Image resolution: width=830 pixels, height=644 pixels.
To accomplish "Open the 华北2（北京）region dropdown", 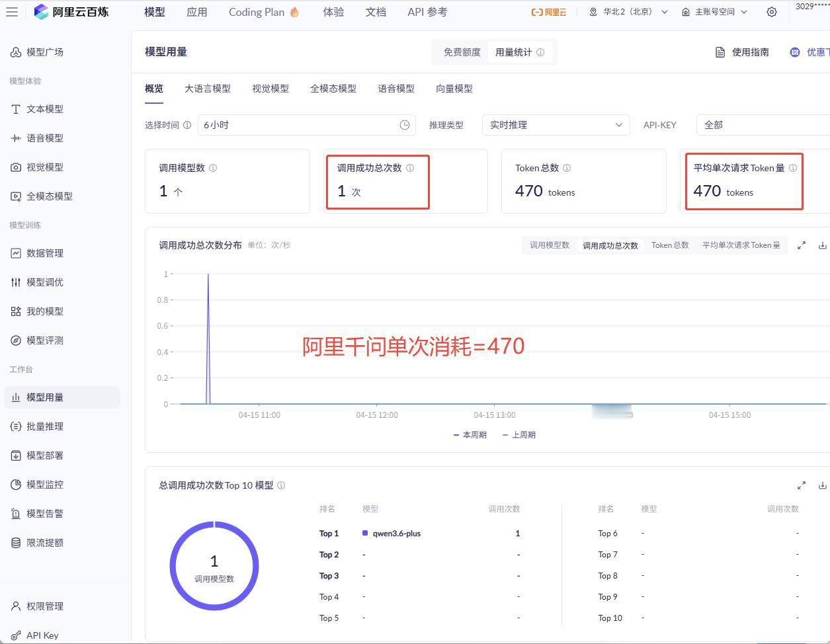I will [628, 12].
